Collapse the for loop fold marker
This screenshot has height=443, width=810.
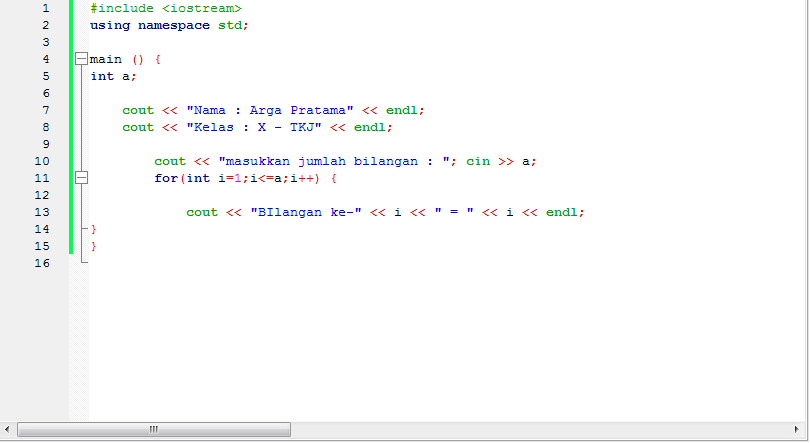click(x=81, y=178)
